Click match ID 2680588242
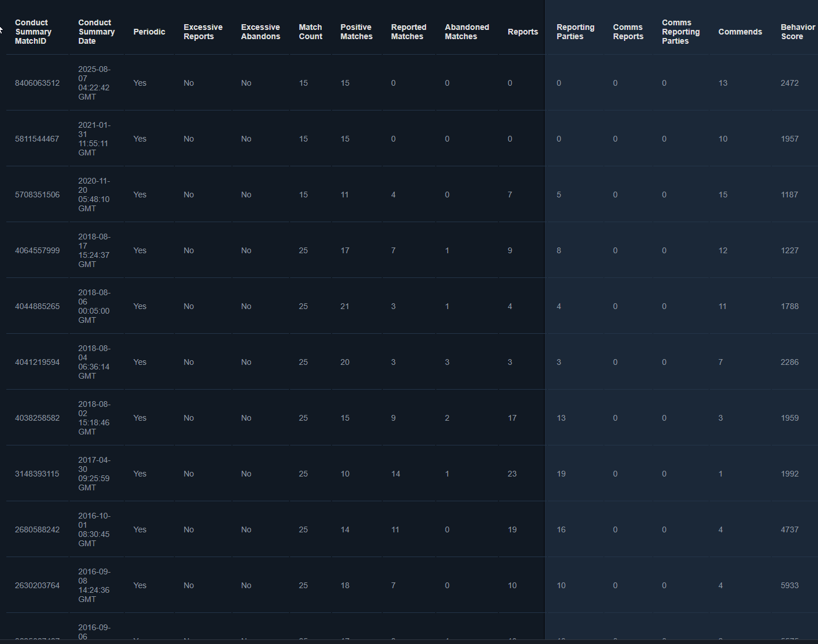Image resolution: width=818 pixels, height=644 pixels. pyautogui.click(x=37, y=529)
